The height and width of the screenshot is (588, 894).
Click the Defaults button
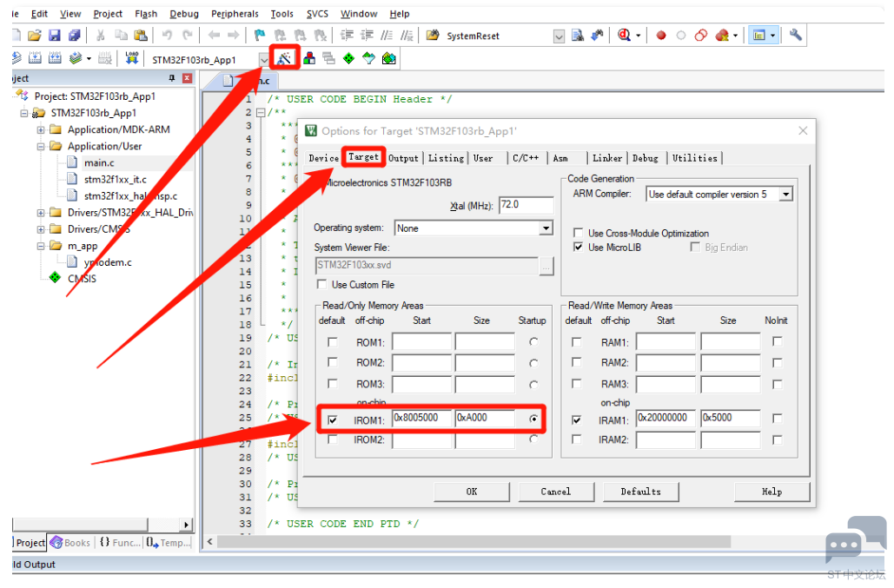640,492
